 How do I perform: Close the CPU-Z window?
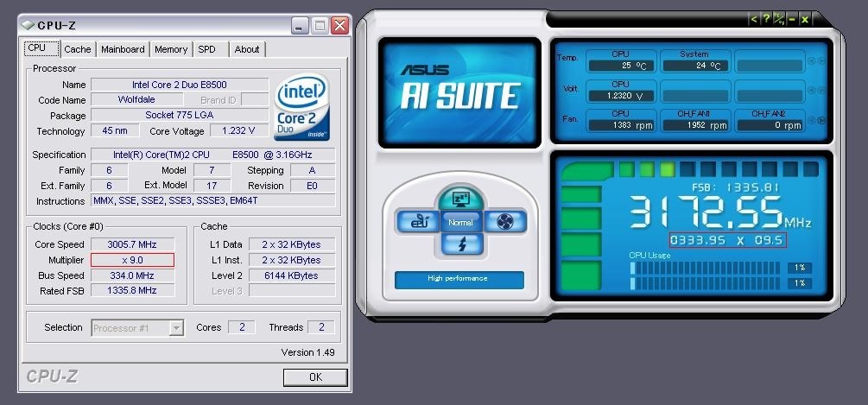point(340,25)
